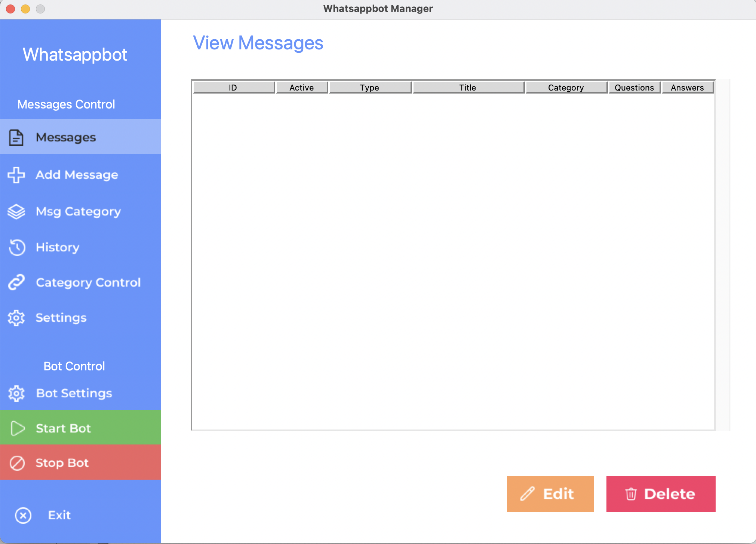Open Settings from the sidebar
The width and height of the screenshot is (756, 544).
point(80,318)
